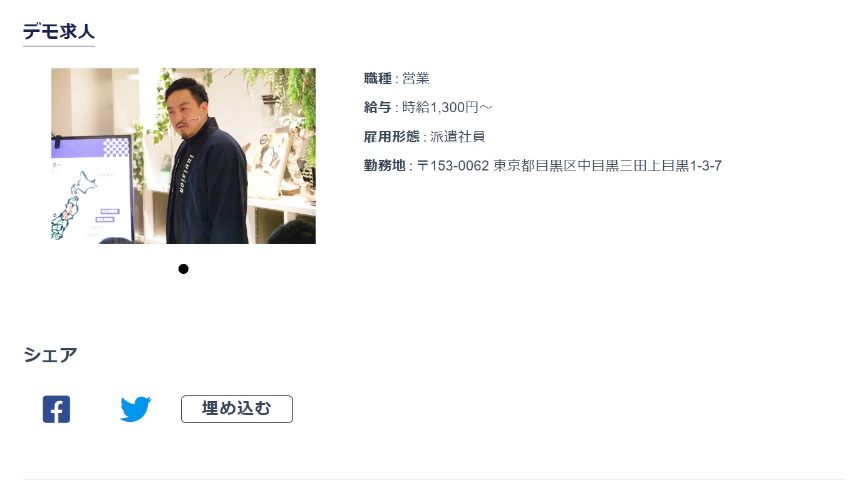The image size is (868, 497).
Task: Click the 給与 label
Action: point(378,108)
